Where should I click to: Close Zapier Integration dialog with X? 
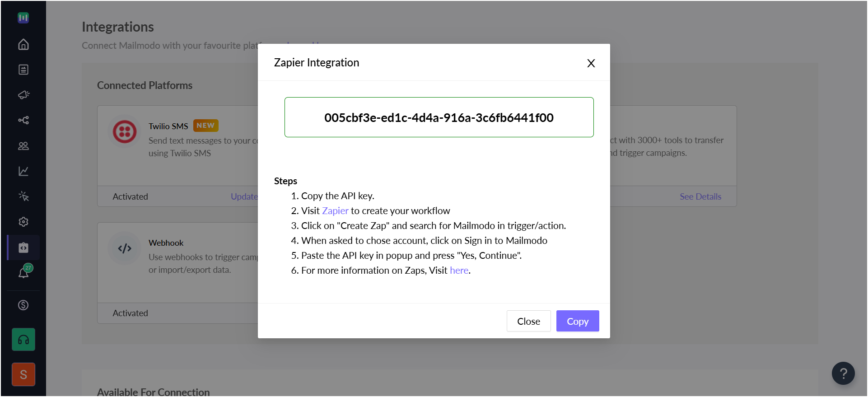click(591, 63)
